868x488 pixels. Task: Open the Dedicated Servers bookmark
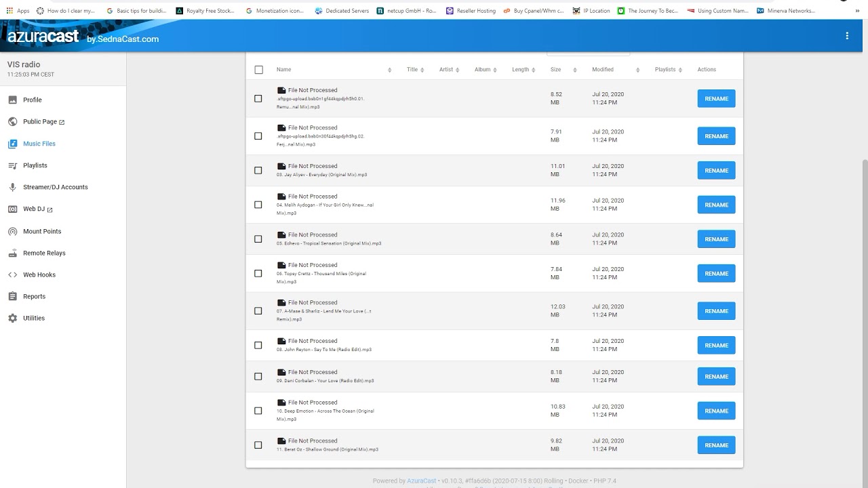342,11
